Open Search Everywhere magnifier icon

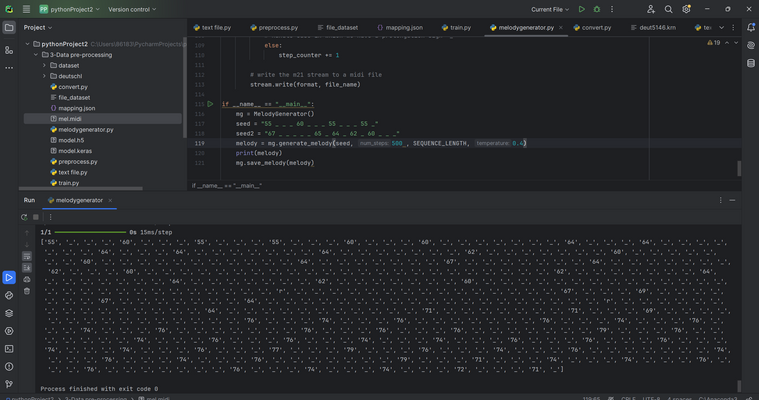[669, 9]
